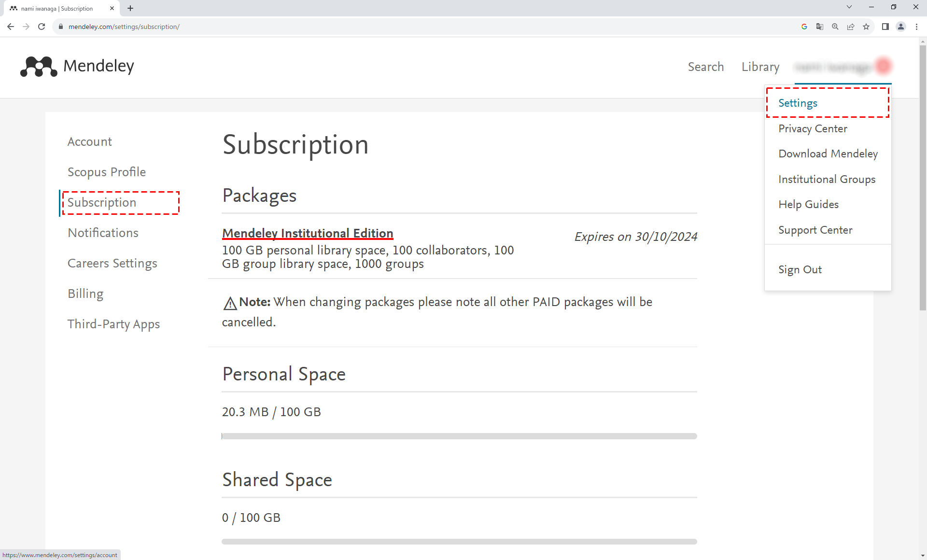Click the Shared Space usage bar
Image resolution: width=927 pixels, height=560 pixels.
459,542
